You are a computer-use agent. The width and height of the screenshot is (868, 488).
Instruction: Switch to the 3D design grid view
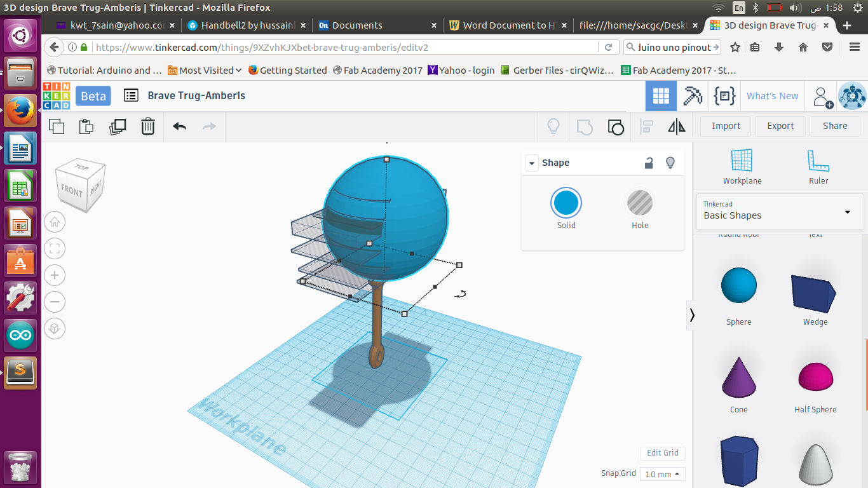(x=661, y=96)
